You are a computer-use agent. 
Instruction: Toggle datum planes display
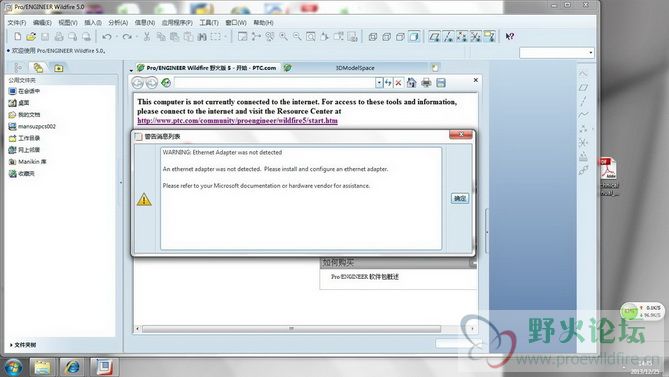[x=434, y=37]
